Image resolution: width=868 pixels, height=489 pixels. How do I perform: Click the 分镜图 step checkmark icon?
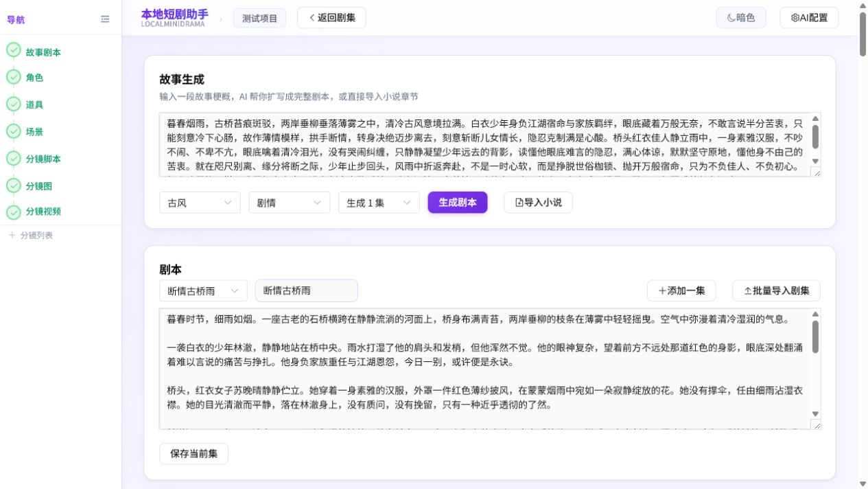click(14, 185)
